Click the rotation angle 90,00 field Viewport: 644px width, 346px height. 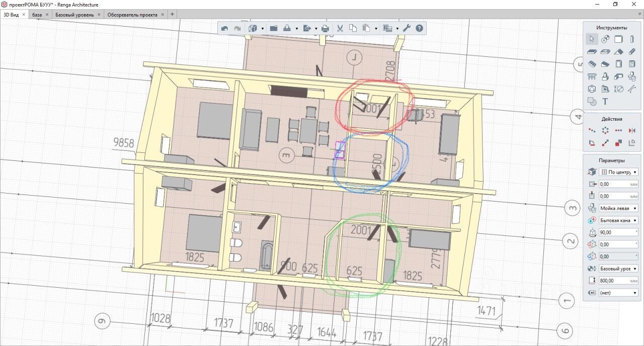tap(619, 232)
